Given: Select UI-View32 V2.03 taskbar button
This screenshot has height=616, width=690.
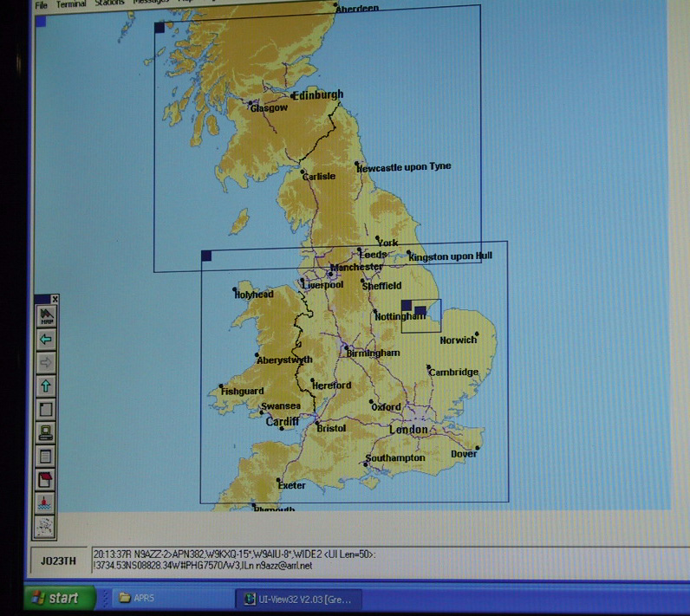Looking at the screenshot, I should coord(297,599).
